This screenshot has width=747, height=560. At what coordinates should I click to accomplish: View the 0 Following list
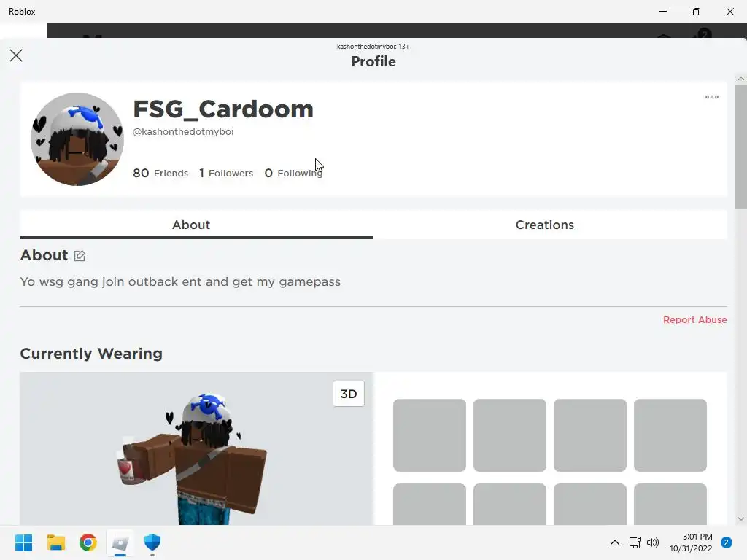tap(293, 173)
